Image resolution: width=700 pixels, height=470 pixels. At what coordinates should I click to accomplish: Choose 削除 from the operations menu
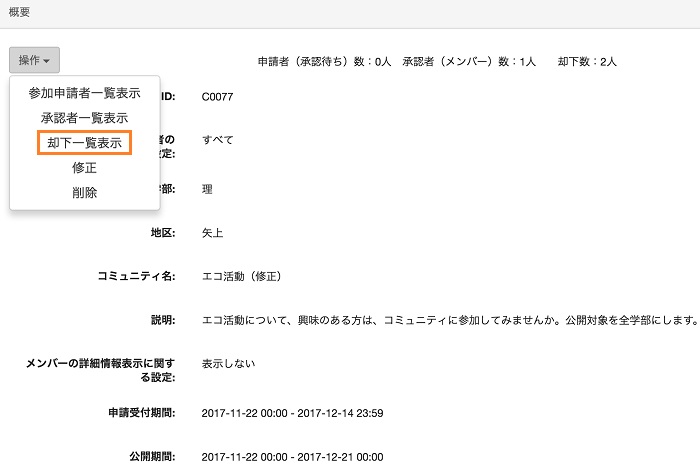click(84, 193)
